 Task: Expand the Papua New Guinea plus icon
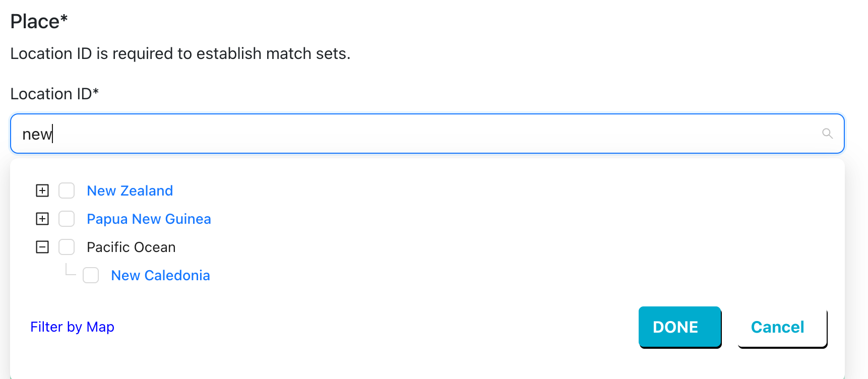[42, 219]
